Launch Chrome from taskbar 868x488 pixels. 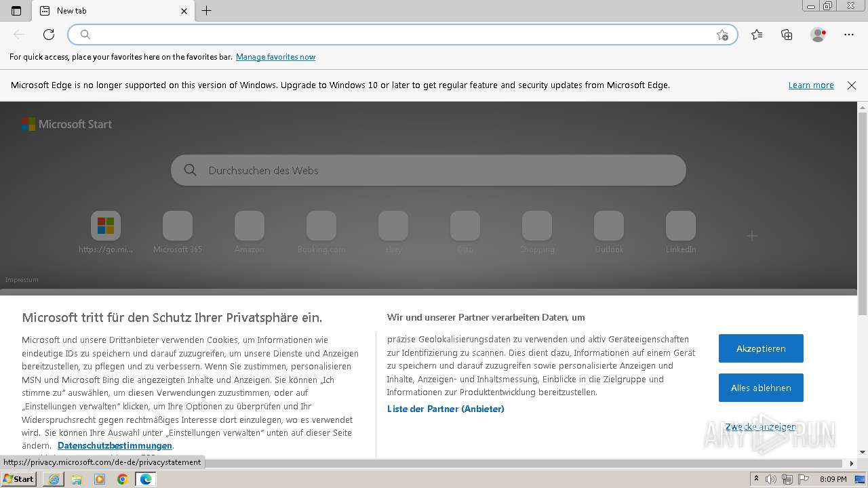[x=123, y=479]
